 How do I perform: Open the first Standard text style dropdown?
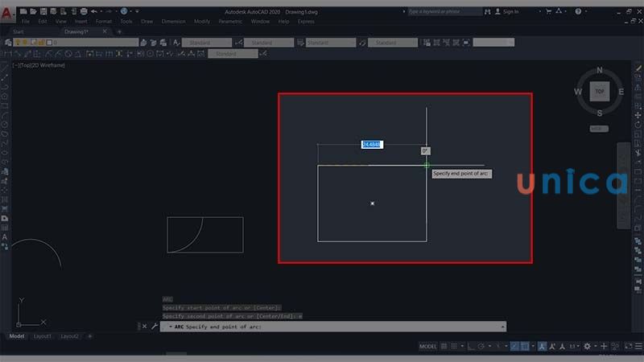pos(207,43)
